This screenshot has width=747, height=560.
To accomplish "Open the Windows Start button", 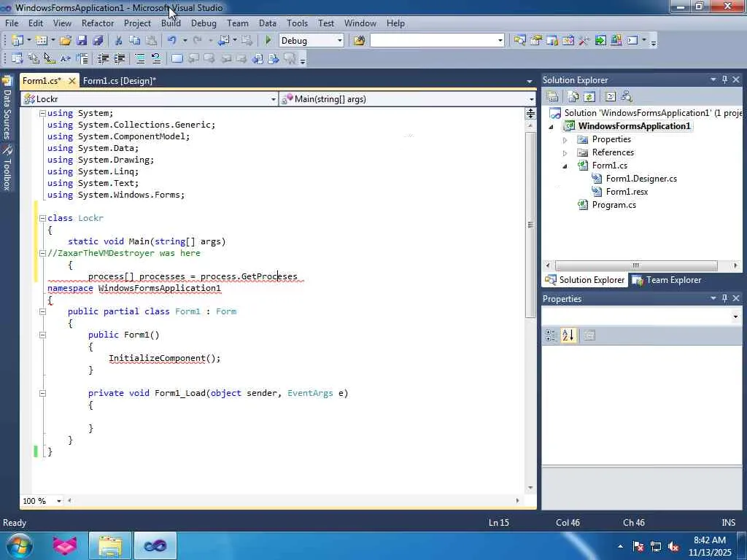I will 19,545.
